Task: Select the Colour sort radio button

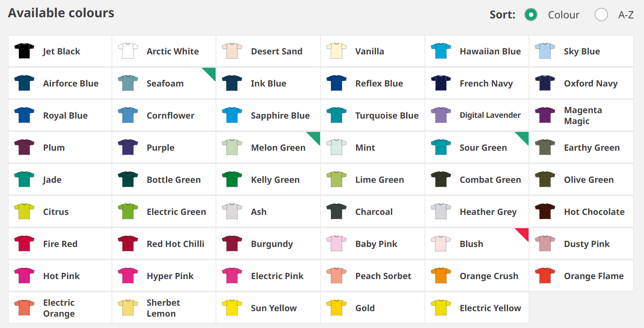Action: (531, 15)
